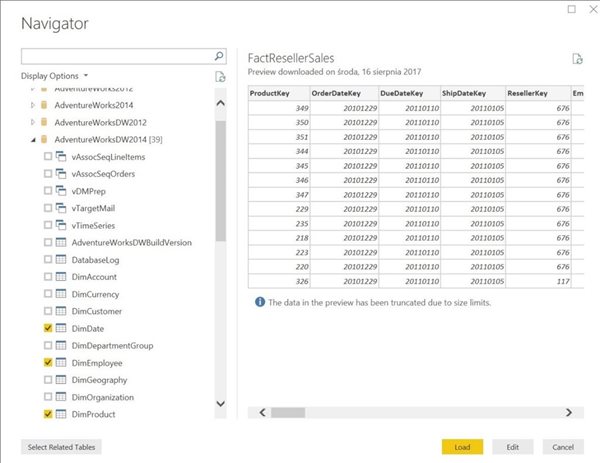
Task: Check the DimCustomer checkbox
Action: (x=48, y=311)
